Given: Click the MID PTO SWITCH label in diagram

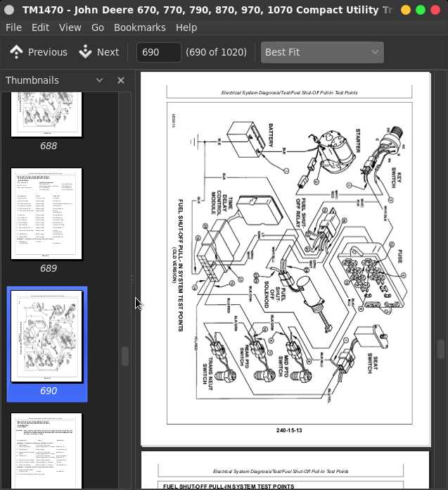Looking at the screenshot, I should (283, 365).
